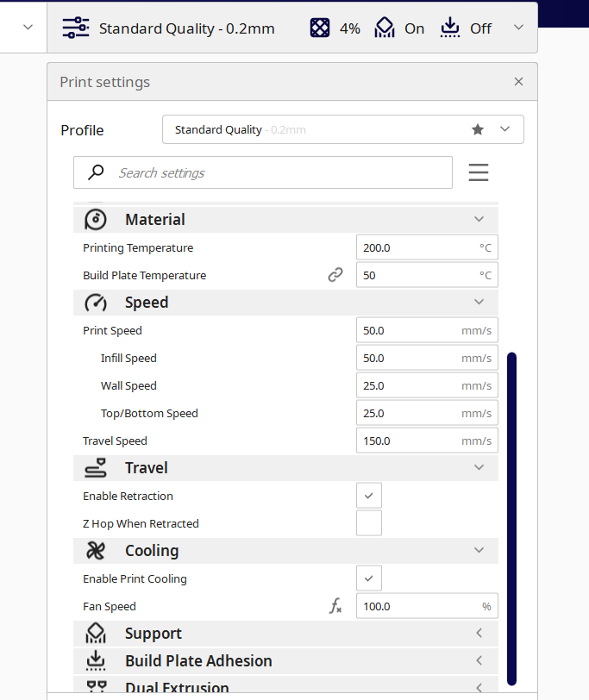
Task: Click the Wall Speed label
Action: (128, 385)
